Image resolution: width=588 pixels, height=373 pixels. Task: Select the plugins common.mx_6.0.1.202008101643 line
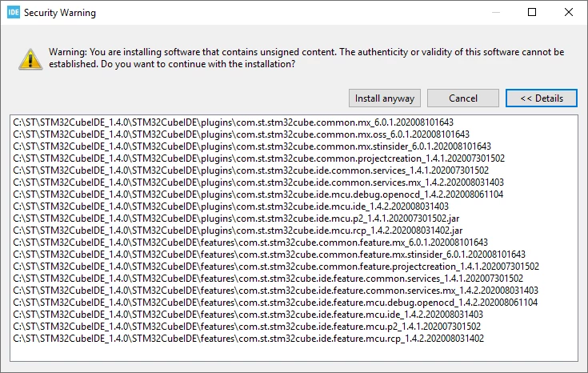(233, 122)
